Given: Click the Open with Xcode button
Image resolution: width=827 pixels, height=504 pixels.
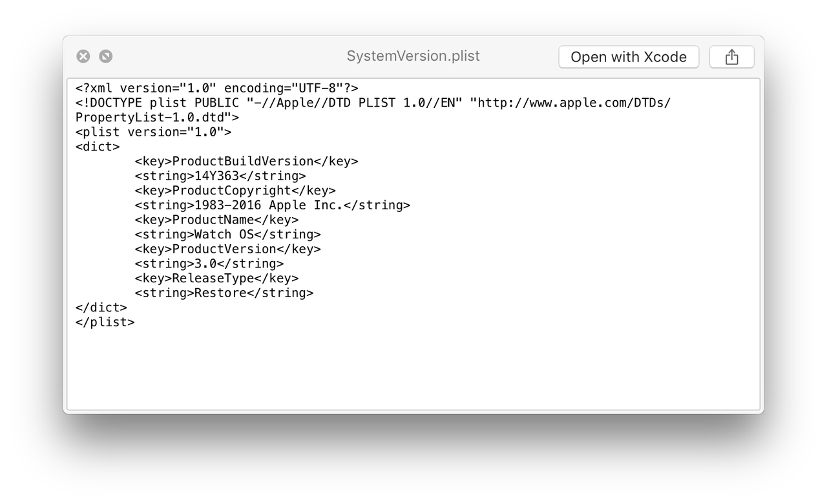Looking at the screenshot, I should coord(628,57).
